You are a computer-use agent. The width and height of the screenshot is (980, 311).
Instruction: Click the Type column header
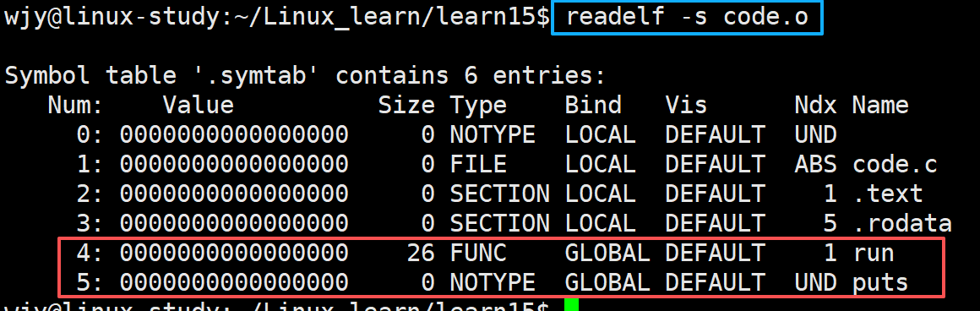478,106
